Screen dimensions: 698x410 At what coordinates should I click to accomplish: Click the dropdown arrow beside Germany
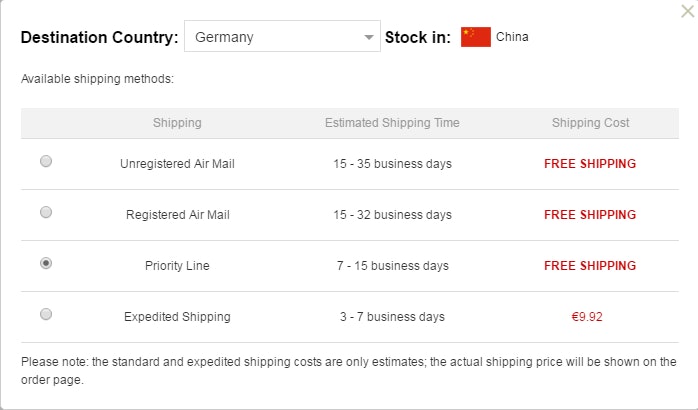tap(368, 39)
